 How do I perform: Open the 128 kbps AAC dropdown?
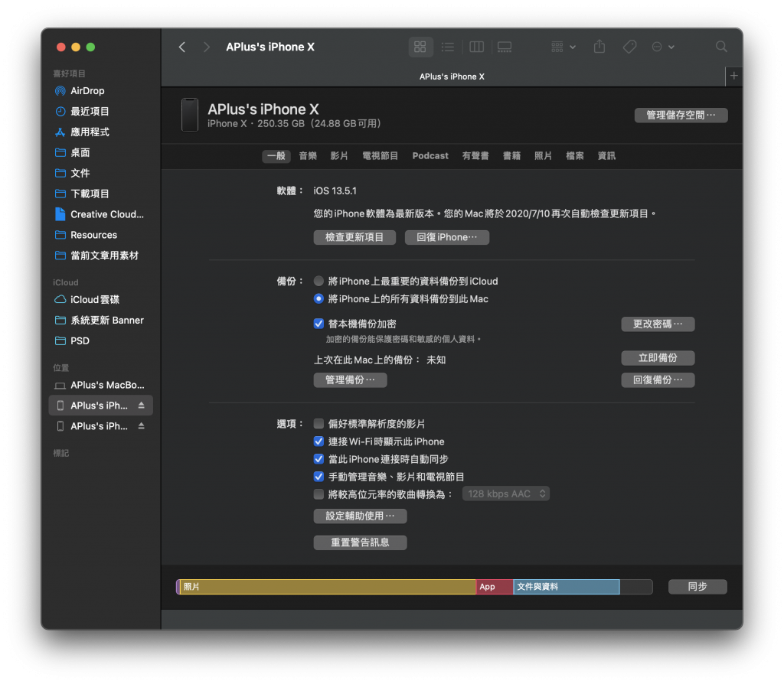(506, 494)
